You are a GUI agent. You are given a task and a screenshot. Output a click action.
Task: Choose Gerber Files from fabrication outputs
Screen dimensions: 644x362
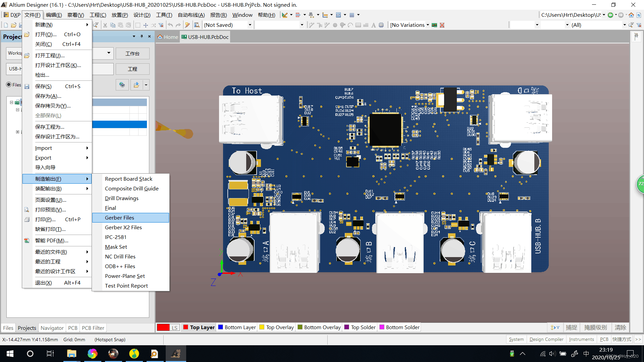point(130,218)
